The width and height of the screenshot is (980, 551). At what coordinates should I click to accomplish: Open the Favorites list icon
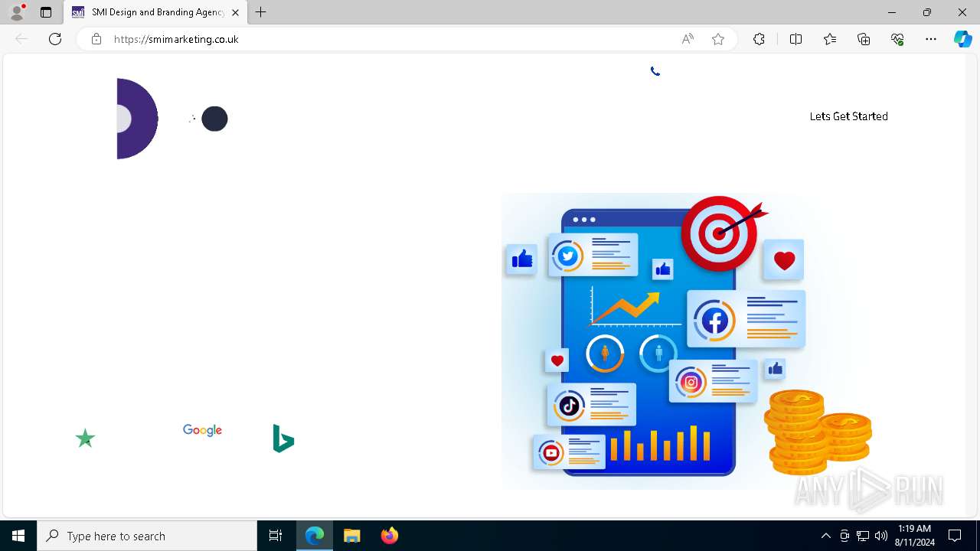(x=830, y=39)
